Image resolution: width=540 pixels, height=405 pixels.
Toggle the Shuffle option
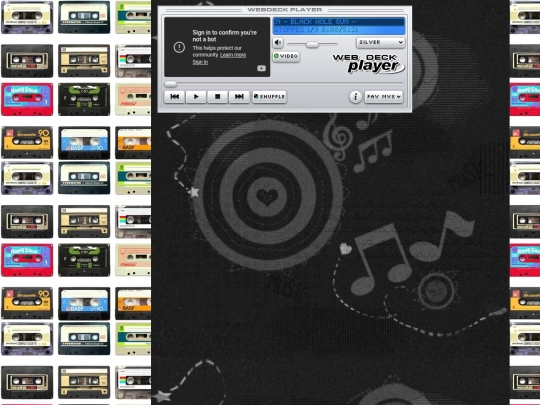coord(269,97)
